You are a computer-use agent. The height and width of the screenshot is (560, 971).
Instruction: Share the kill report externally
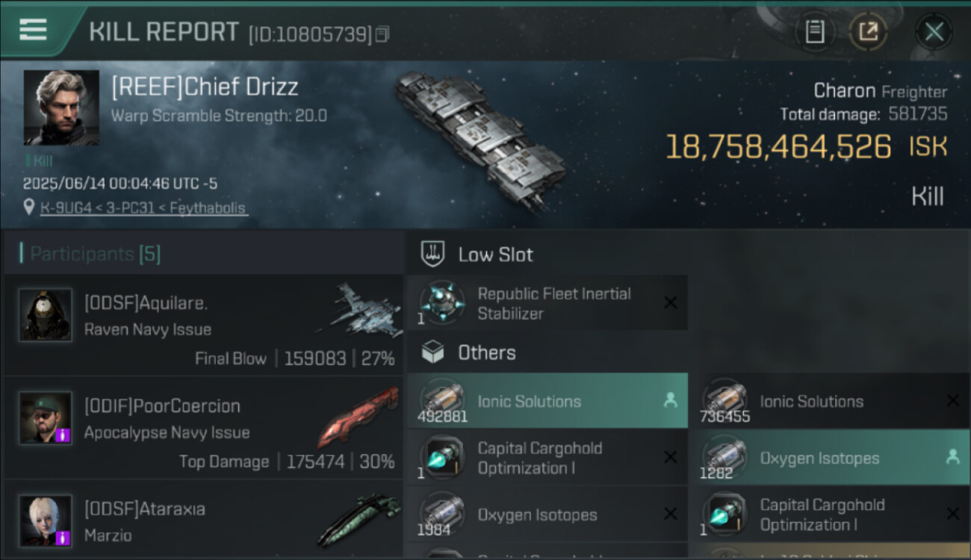tap(868, 31)
